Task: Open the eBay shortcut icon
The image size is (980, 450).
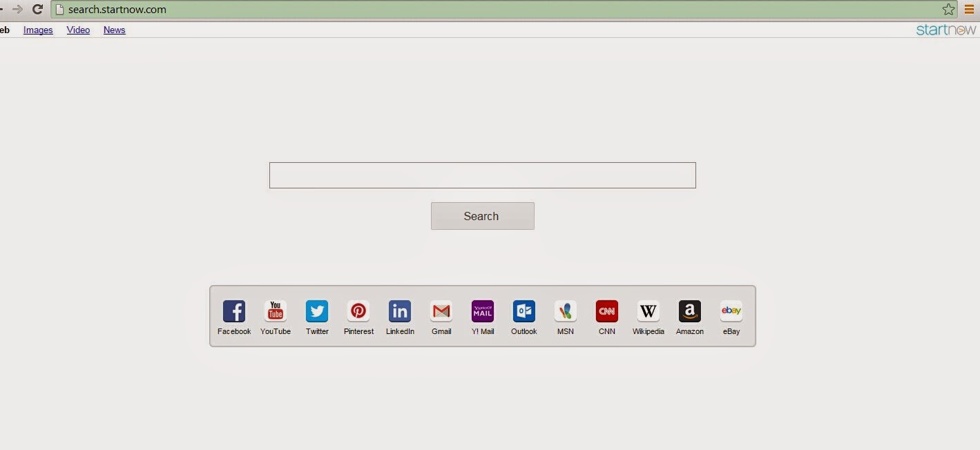Action: tap(731, 311)
